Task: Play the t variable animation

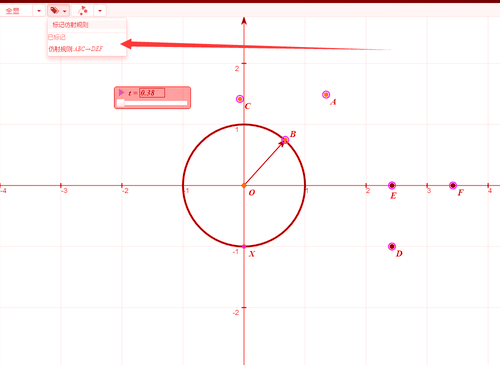Action: [x=122, y=92]
